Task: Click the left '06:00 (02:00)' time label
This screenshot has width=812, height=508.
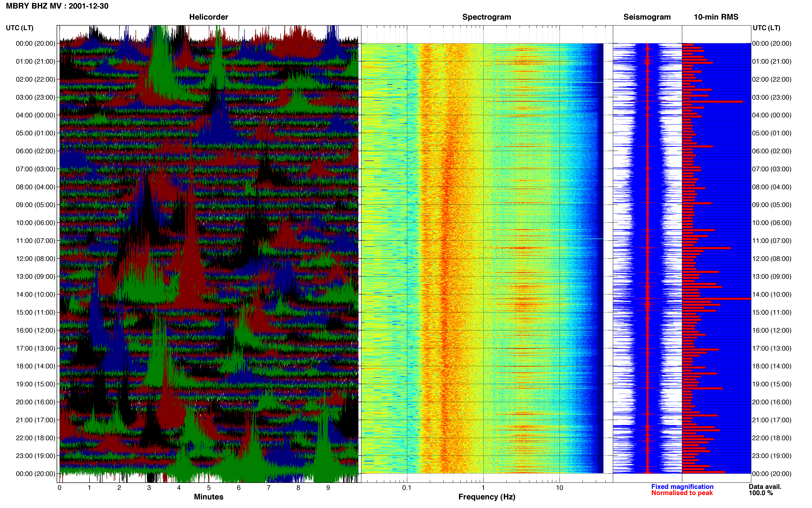Action: 36,151
